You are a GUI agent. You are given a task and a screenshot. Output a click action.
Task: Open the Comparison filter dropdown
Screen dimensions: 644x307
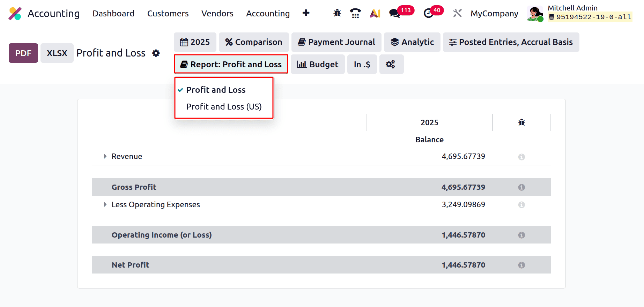tap(254, 42)
